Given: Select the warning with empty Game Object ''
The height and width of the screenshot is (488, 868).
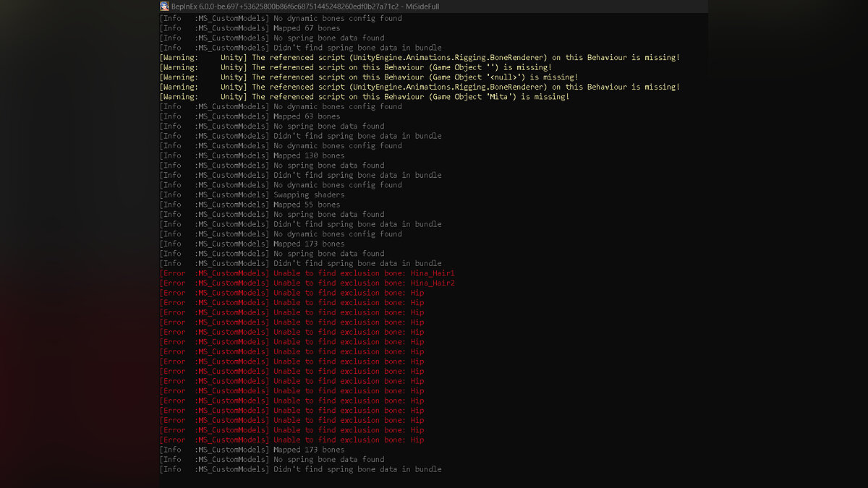Looking at the screenshot, I should pos(401,67).
